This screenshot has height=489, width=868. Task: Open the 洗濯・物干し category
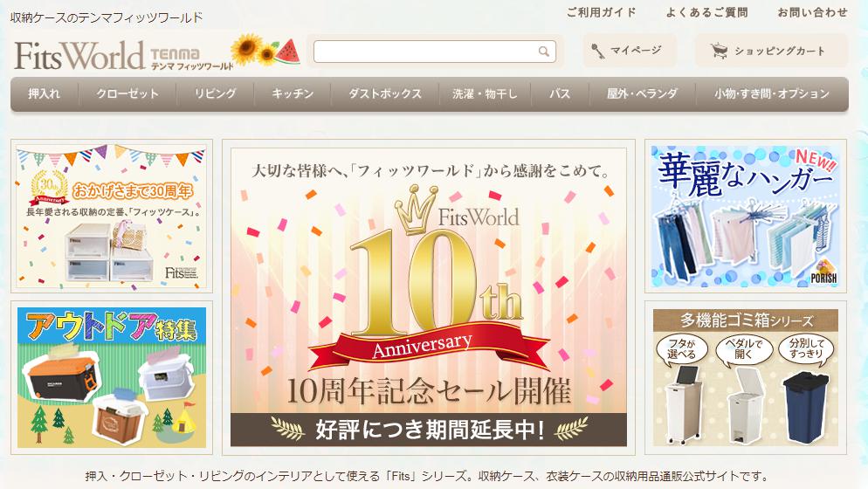coord(485,93)
